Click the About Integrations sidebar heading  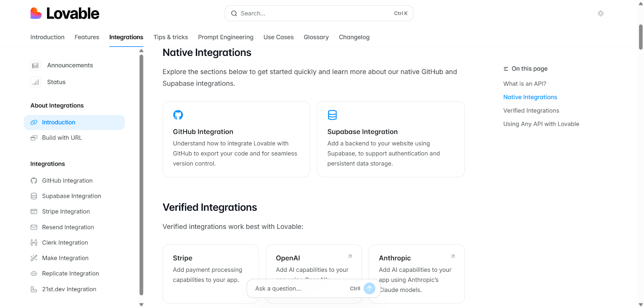[x=57, y=105]
